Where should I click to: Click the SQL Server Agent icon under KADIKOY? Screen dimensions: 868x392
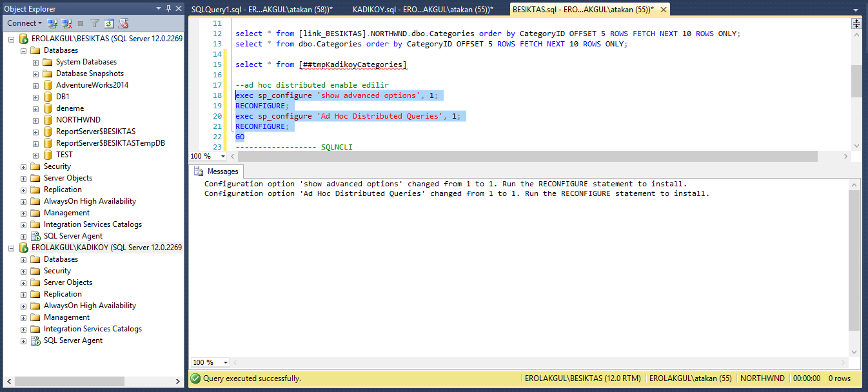[x=35, y=340]
